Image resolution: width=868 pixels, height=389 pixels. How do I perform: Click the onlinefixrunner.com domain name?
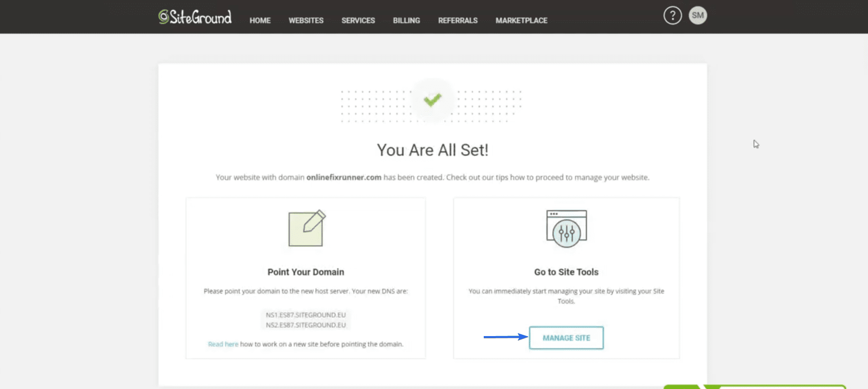click(x=344, y=177)
